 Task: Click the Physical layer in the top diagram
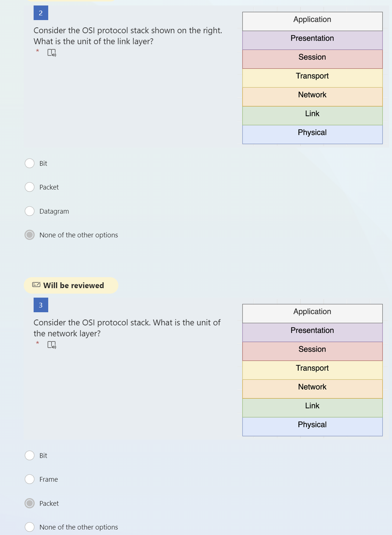[x=312, y=133]
